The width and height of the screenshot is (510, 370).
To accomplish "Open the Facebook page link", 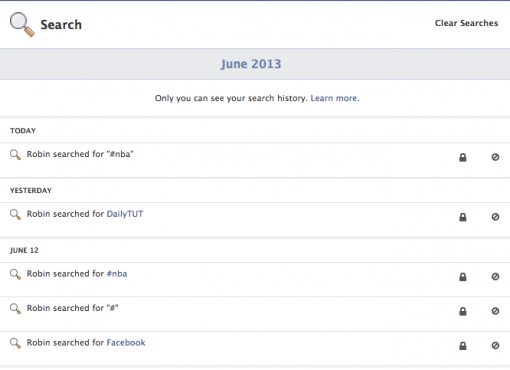I will [126, 343].
